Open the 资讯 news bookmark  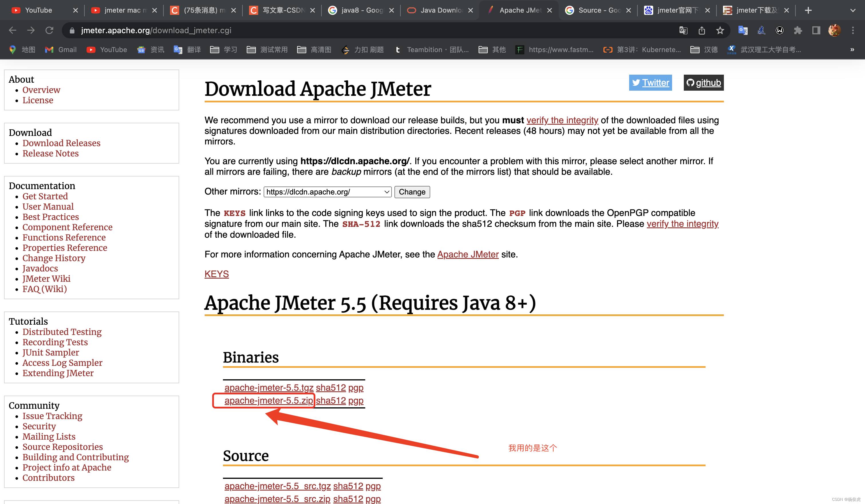(x=151, y=50)
